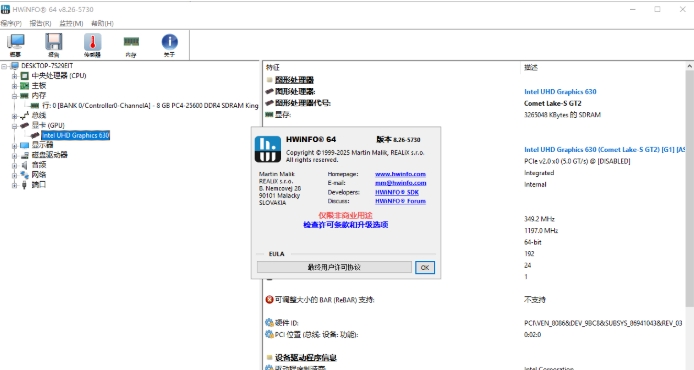Open the Sensors (传感器) thermometer icon
This screenshot has height=370, width=694.
(x=92, y=45)
